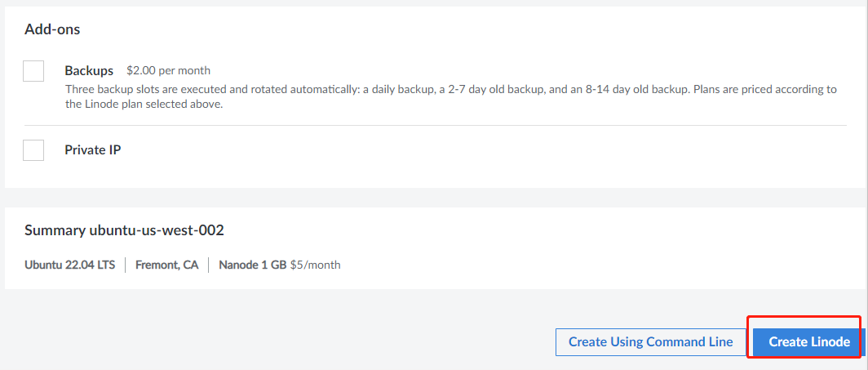This screenshot has height=370, width=868.
Task: Click Nanode 1 GB plan in summary
Action: pos(252,265)
